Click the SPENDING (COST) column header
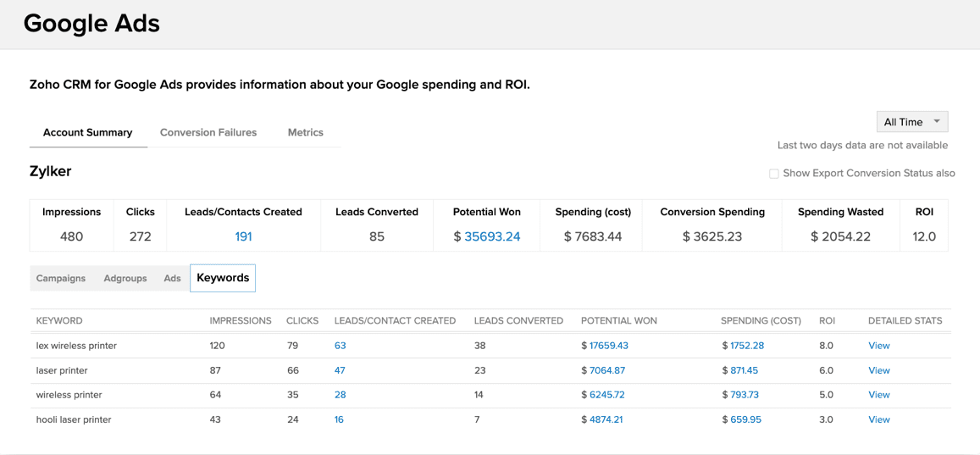 coord(761,320)
